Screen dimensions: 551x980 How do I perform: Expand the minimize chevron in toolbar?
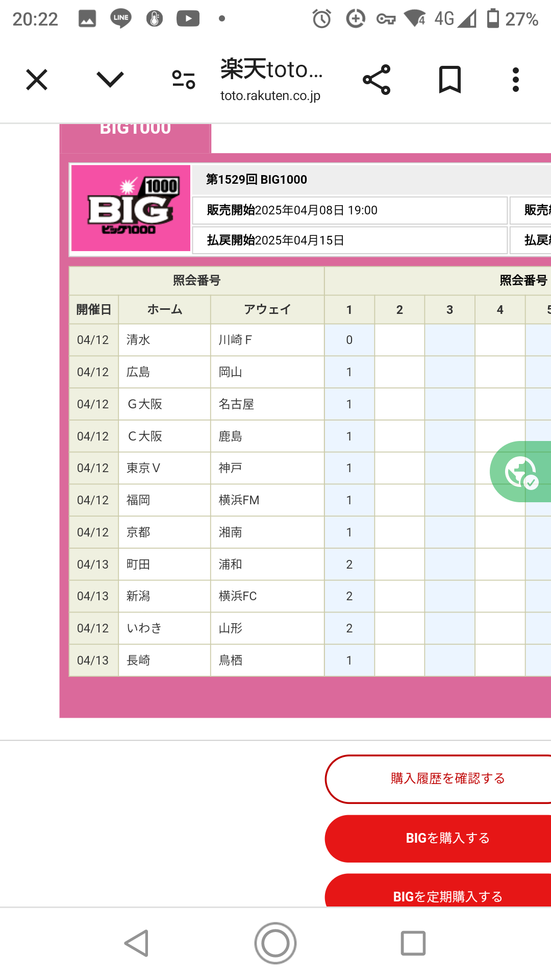pos(110,80)
